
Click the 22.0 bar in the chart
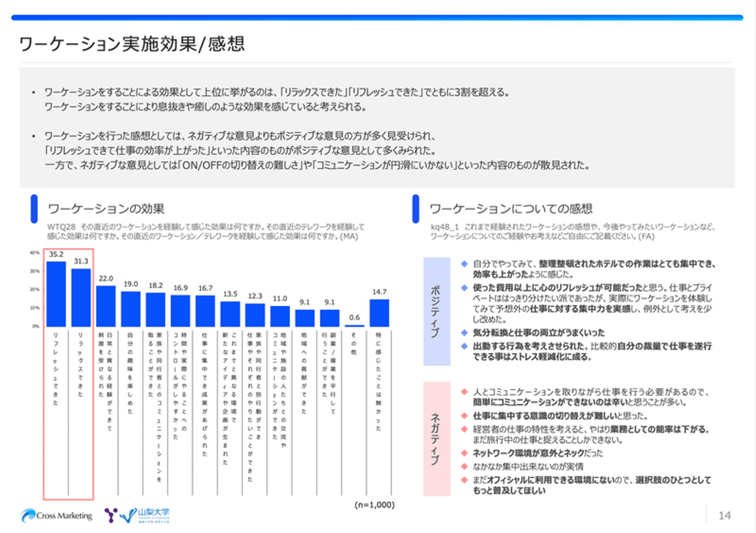(106, 306)
